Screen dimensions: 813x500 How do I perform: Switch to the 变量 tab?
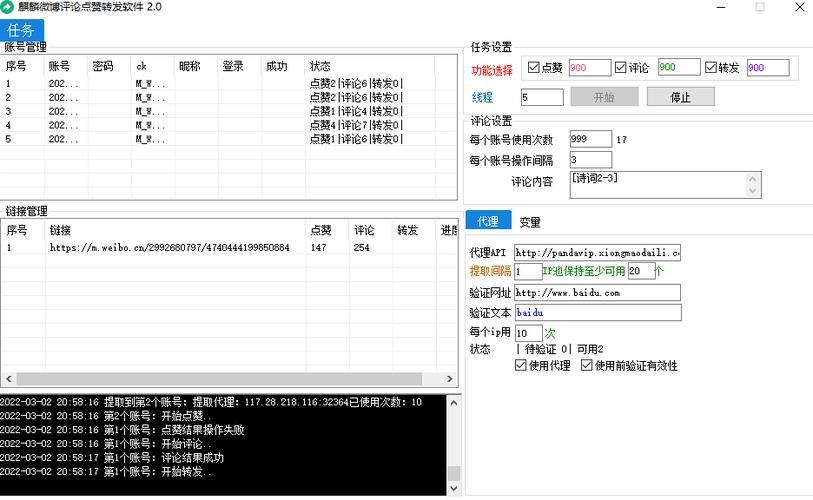pos(530,222)
